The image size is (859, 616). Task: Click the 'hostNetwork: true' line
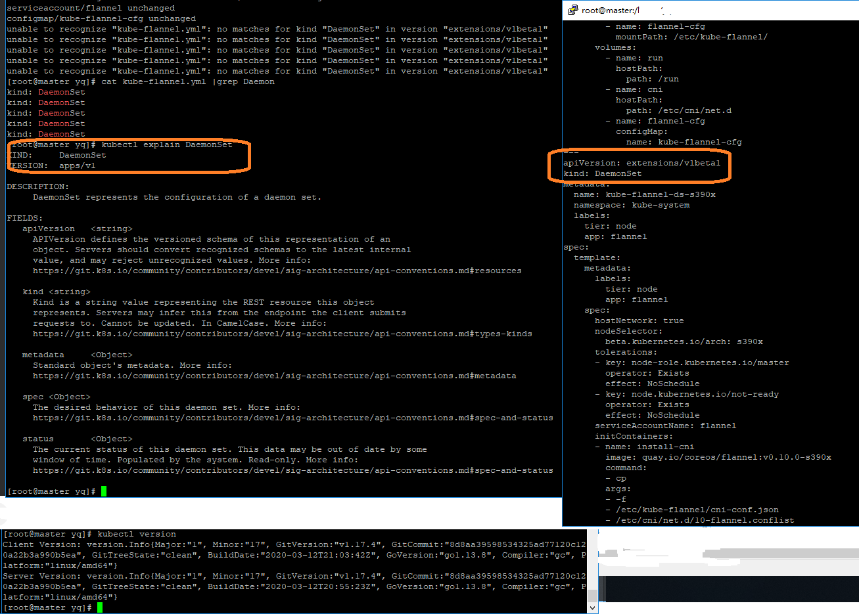coord(639,320)
